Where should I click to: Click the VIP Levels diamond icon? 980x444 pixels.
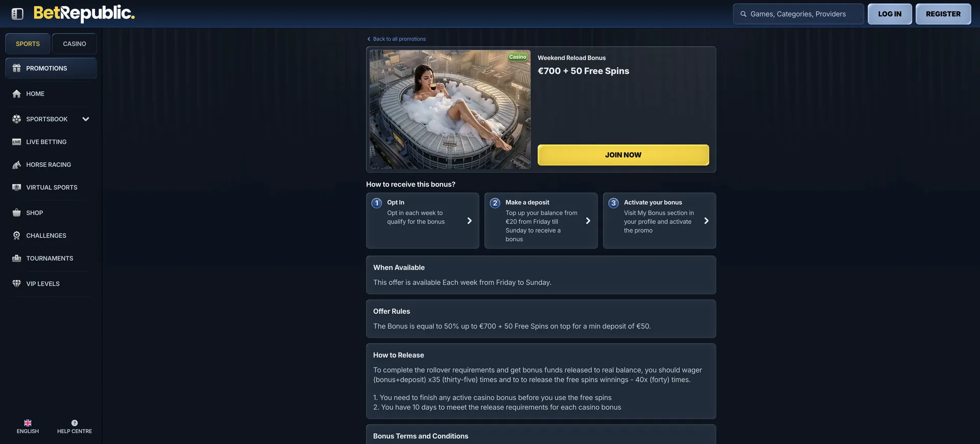click(17, 284)
